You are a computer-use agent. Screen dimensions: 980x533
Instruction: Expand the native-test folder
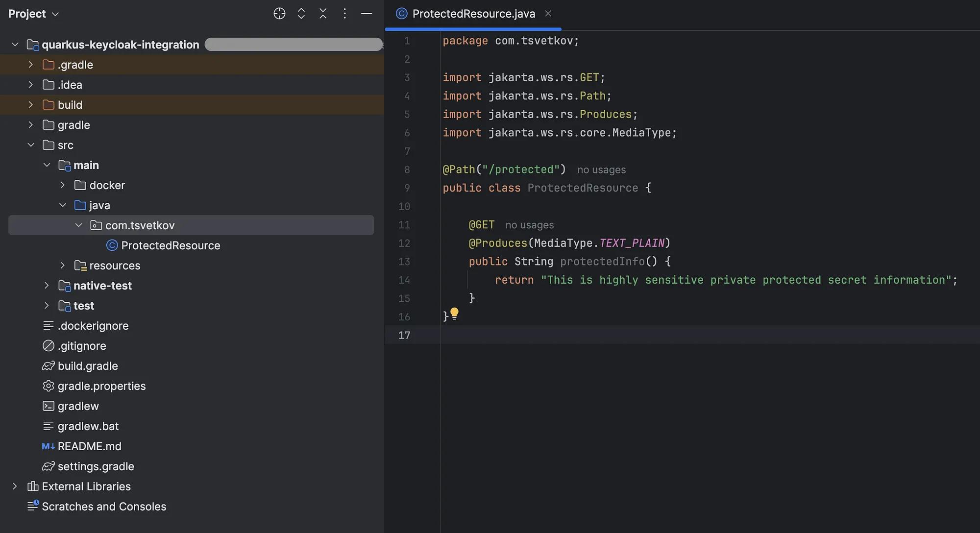point(47,286)
